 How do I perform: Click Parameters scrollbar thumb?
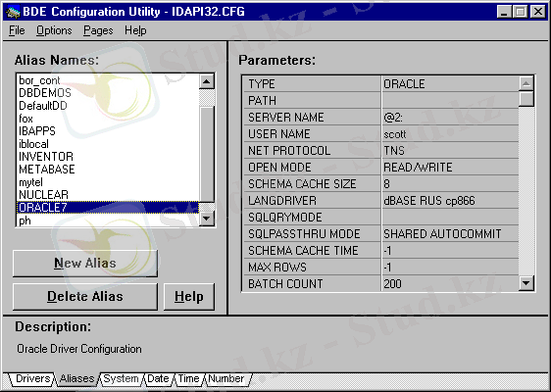point(526,99)
